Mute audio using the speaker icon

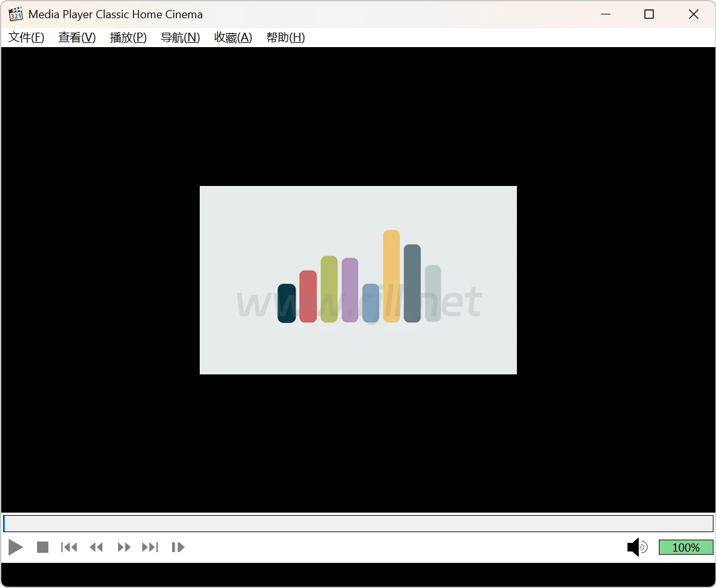coord(637,547)
